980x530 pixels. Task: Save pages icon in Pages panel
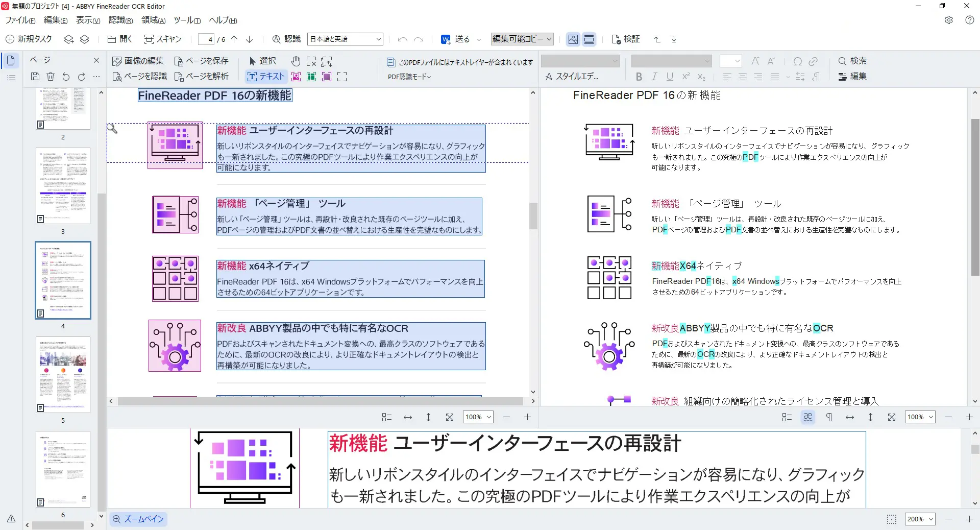35,77
